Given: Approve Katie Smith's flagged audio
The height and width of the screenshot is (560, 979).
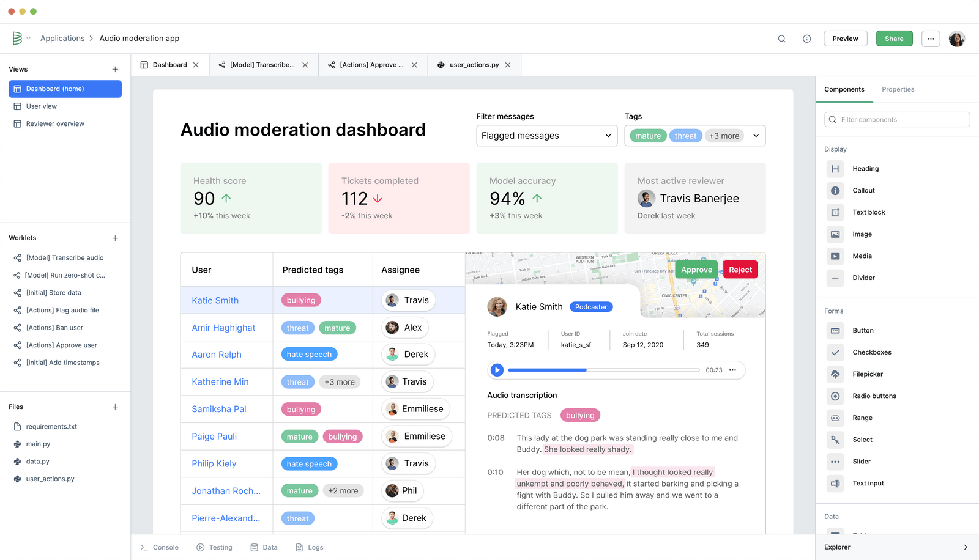Looking at the screenshot, I should pyautogui.click(x=696, y=269).
